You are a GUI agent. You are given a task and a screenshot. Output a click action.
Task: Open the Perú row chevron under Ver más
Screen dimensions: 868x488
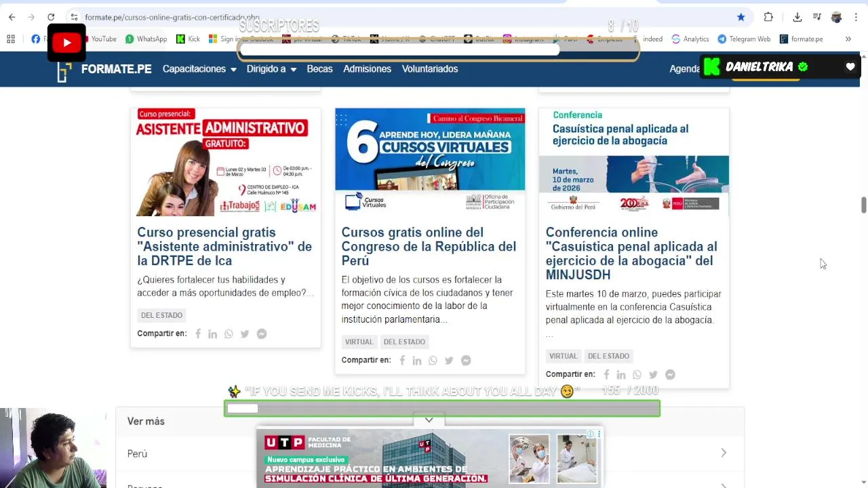pyautogui.click(x=724, y=453)
